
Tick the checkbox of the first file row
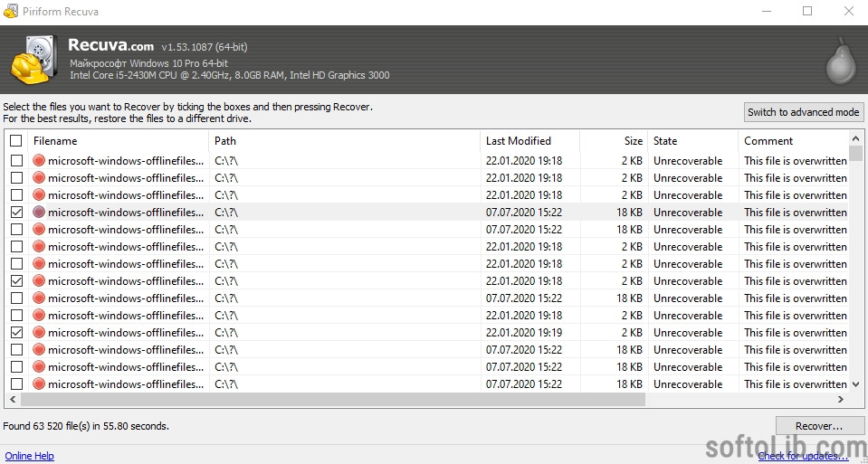[x=16, y=161]
